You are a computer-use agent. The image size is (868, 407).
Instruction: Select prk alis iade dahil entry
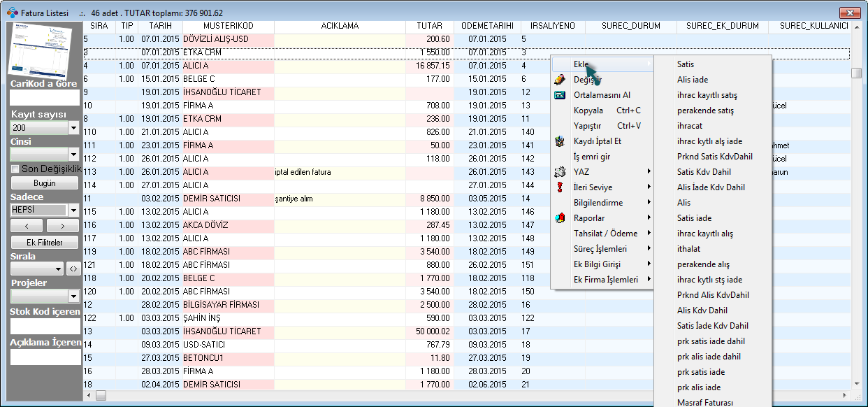coord(713,357)
